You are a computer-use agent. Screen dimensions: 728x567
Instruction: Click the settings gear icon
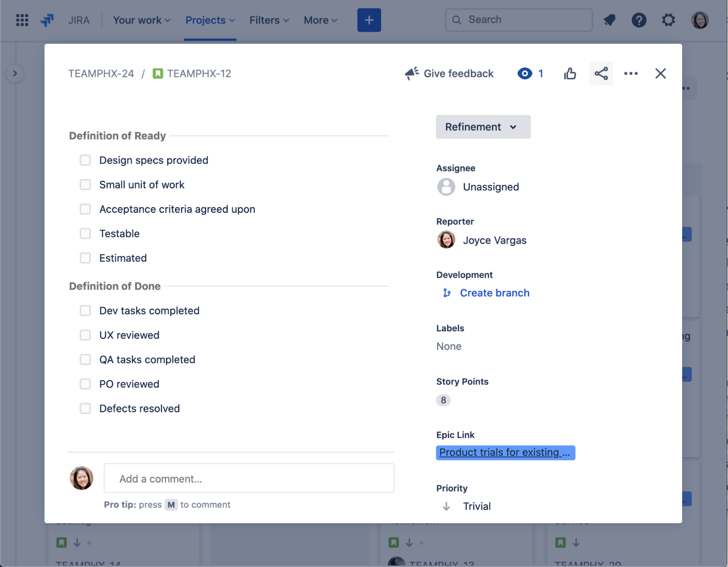coord(669,20)
